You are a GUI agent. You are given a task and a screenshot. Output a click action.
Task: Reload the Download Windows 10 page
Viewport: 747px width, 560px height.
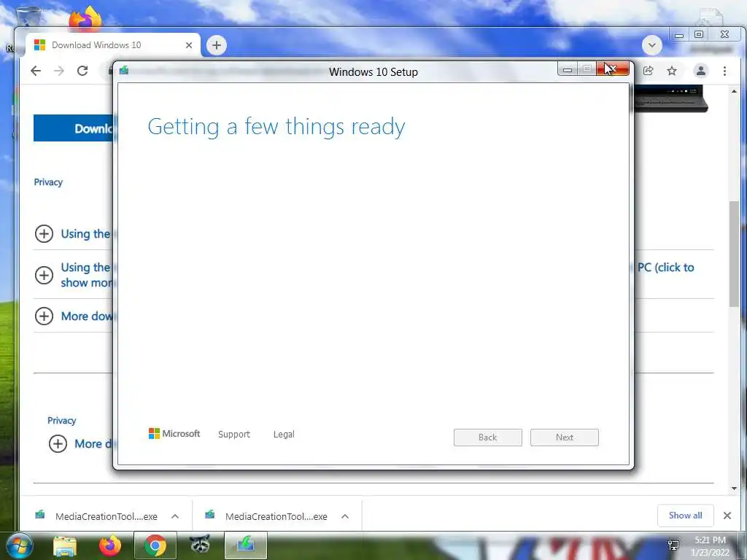tap(82, 71)
